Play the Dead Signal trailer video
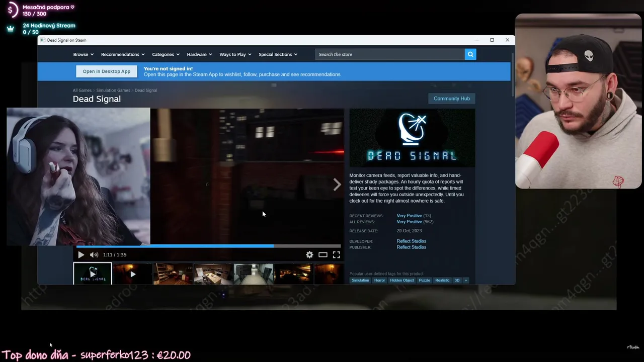 (81, 255)
